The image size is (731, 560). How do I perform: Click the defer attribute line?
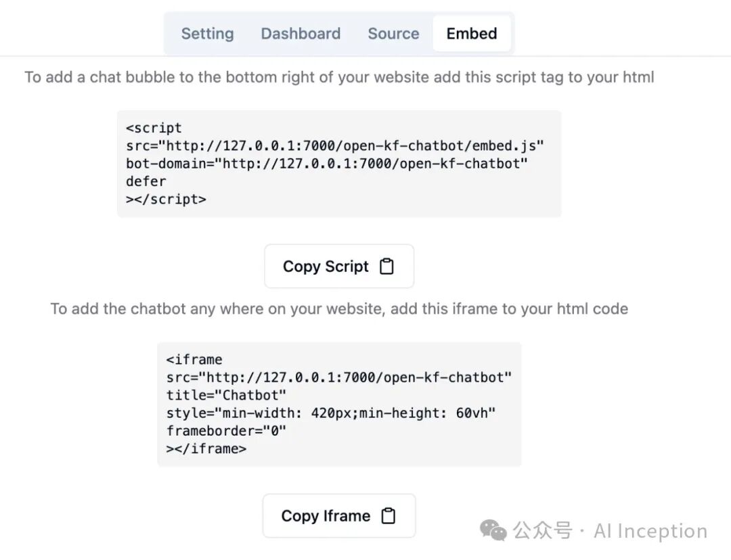[146, 181]
